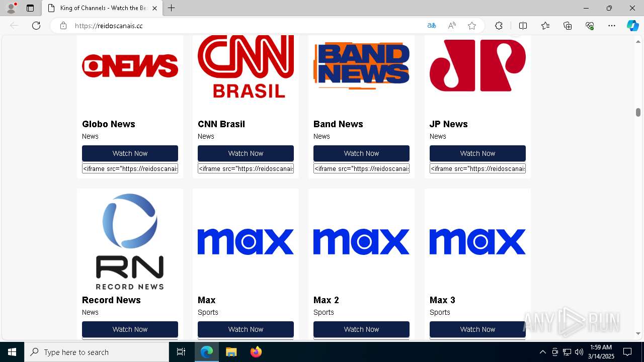Activate Read aloud icon
This screenshot has width=644, height=362.
point(452,26)
